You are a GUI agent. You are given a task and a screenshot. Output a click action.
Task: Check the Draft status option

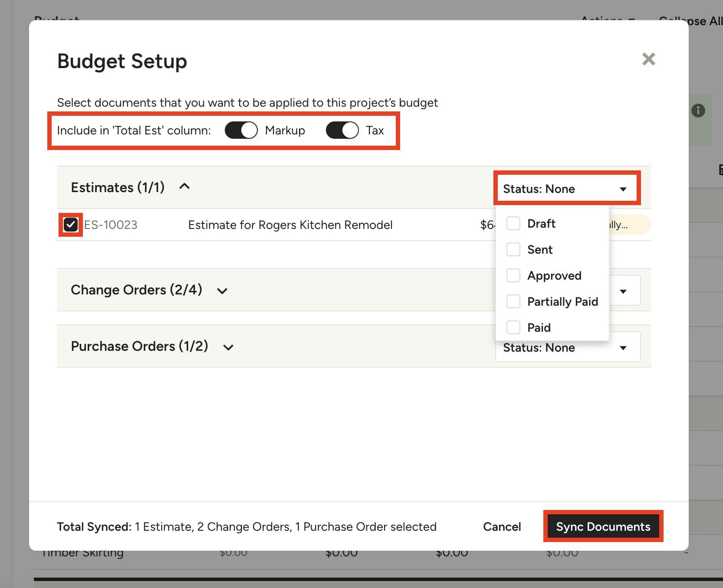click(513, 224)
